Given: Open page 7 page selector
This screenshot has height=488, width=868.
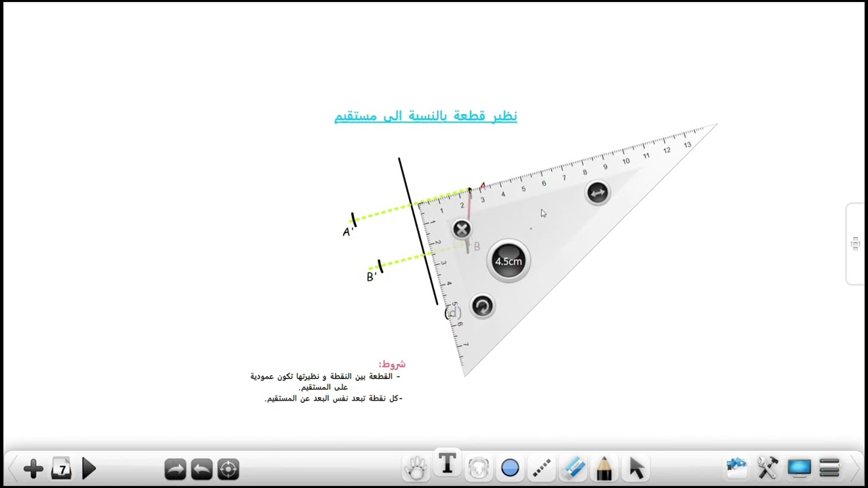Looking at the screenshot, I should click(x=61, y=468).
